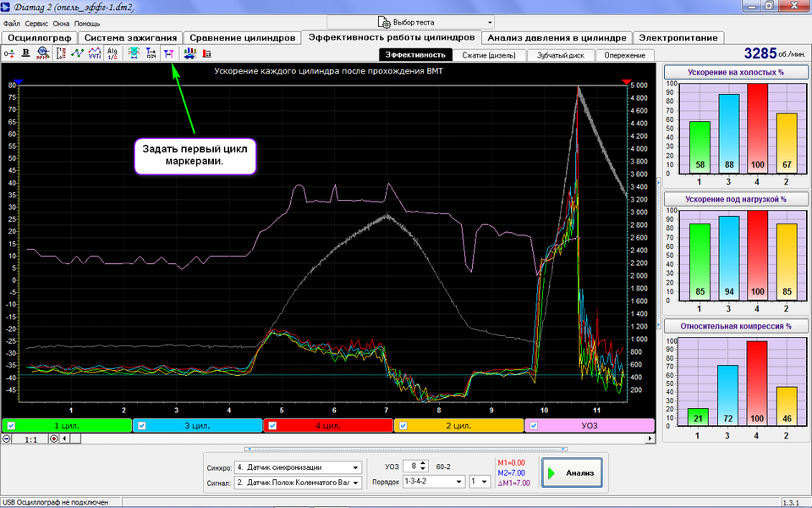Click the horizontal scrollbar right arrow
Image resolution: width=812 pixels, height=508 pixels.
(650, 439)
